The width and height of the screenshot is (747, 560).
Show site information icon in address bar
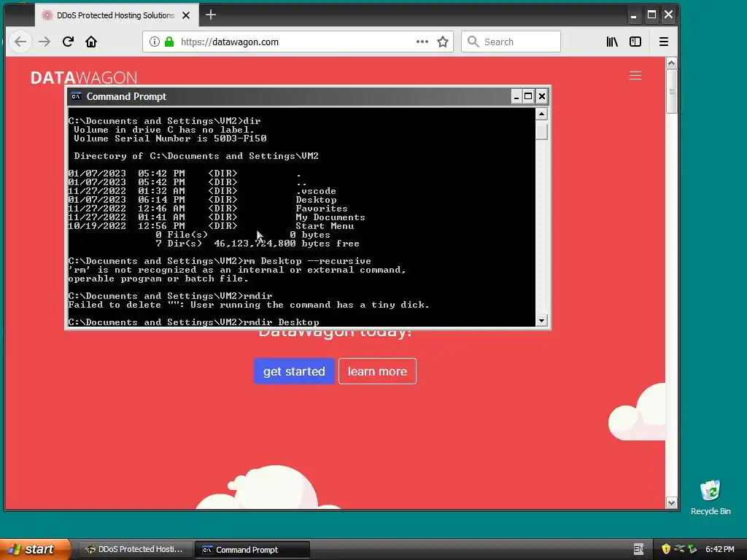point(155,42)
